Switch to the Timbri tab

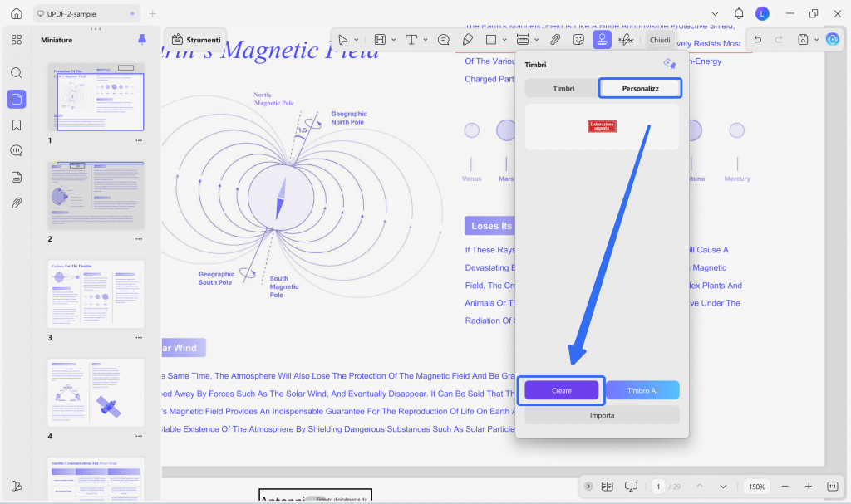563,89
